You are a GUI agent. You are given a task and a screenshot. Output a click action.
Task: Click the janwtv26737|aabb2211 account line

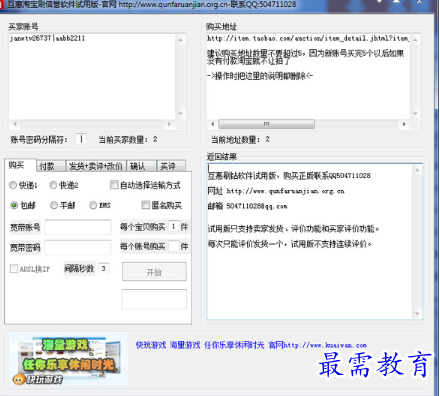[x=47, y=38]
